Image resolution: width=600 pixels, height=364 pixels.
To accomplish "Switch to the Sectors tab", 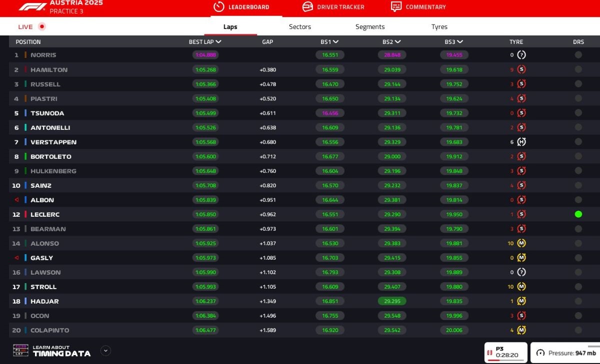I will (x=300, y=27).
